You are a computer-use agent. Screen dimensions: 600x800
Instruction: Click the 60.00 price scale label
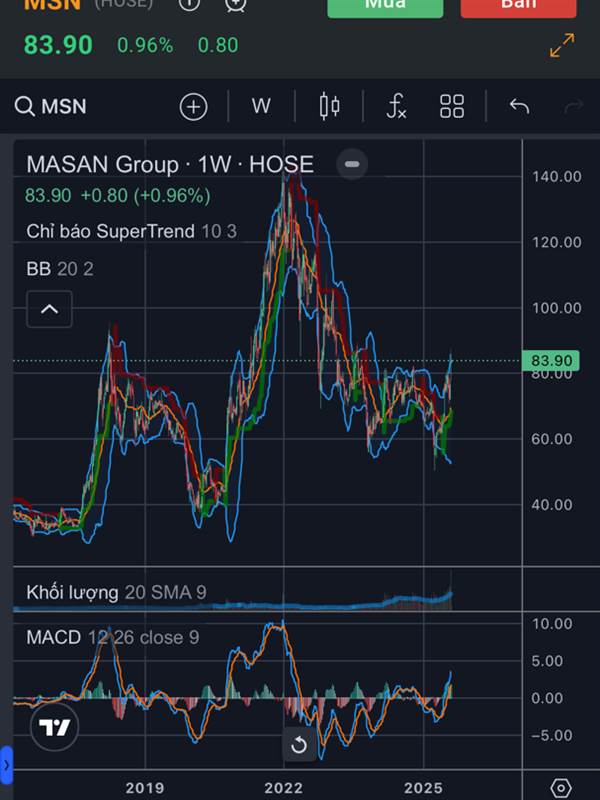click(552, 439)
